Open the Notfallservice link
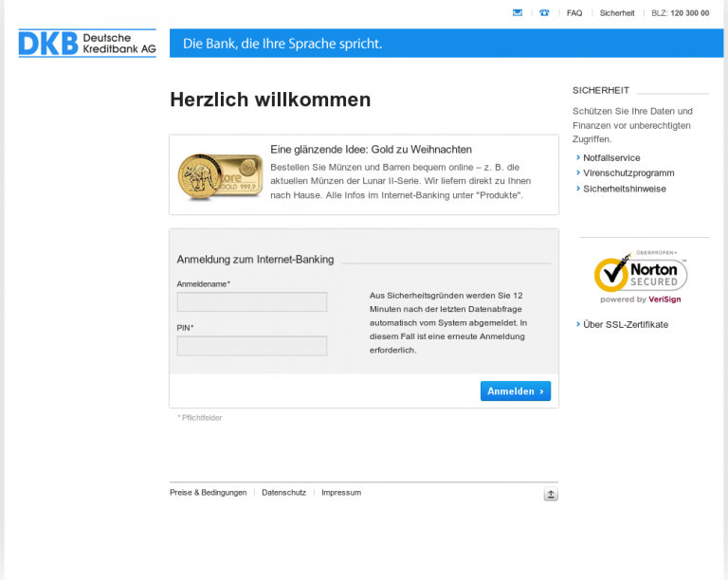 tap(611, 158)
